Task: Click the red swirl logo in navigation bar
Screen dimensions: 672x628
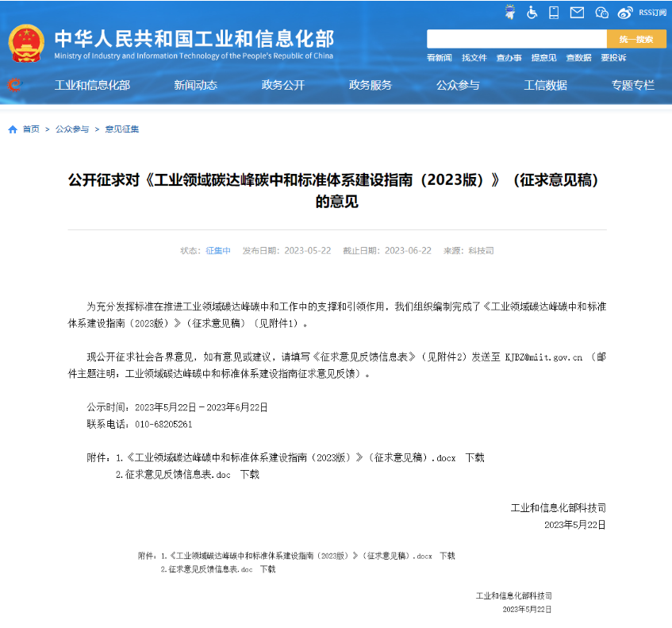Action: (14, 85)
